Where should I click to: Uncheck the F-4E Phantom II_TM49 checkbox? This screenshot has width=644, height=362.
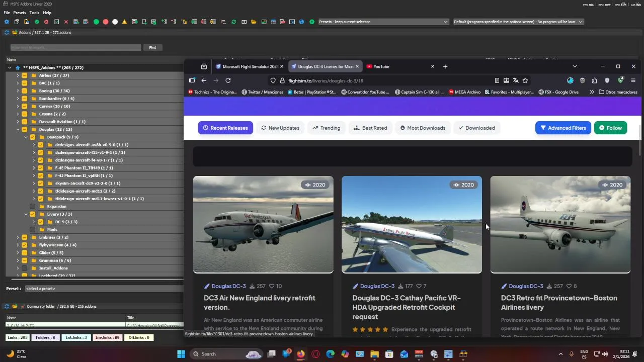pyautogui.click(x=40, y=168)
